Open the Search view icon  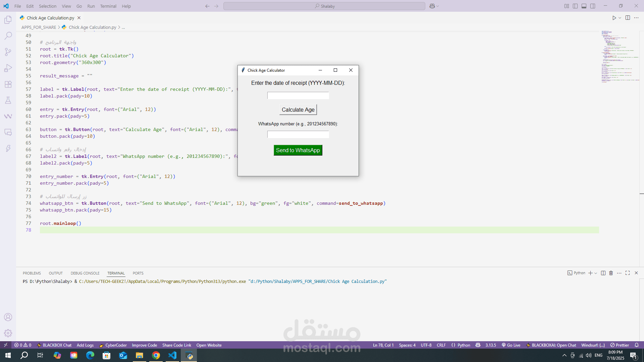pyautogui.click(x=8, y=36)
